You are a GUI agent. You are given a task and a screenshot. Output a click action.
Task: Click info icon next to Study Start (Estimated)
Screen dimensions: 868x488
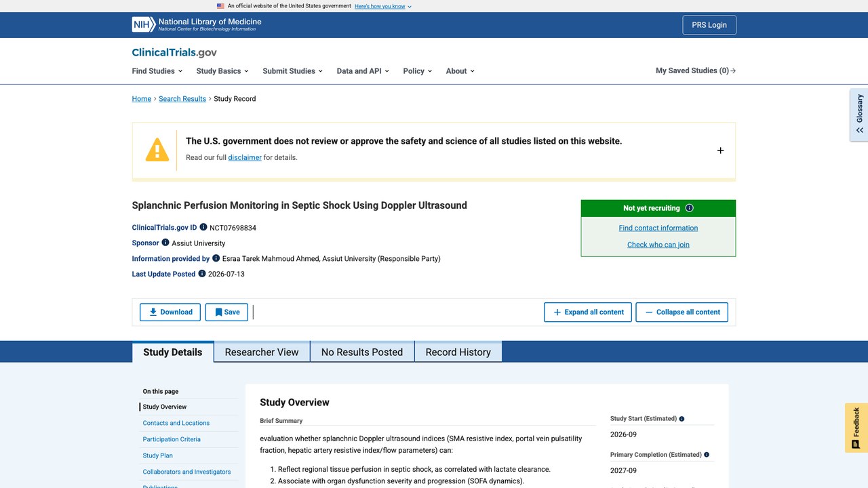[x=682, y=419]
